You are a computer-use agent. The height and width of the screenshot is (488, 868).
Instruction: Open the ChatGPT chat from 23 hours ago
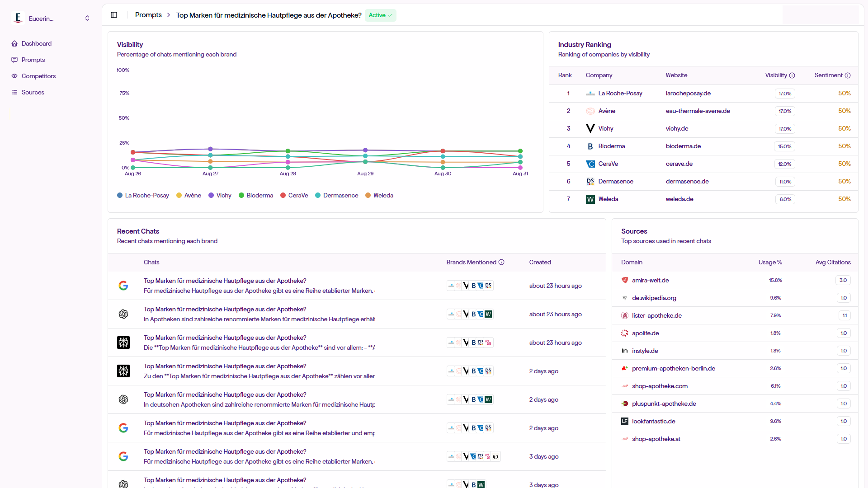coord(357,314)
